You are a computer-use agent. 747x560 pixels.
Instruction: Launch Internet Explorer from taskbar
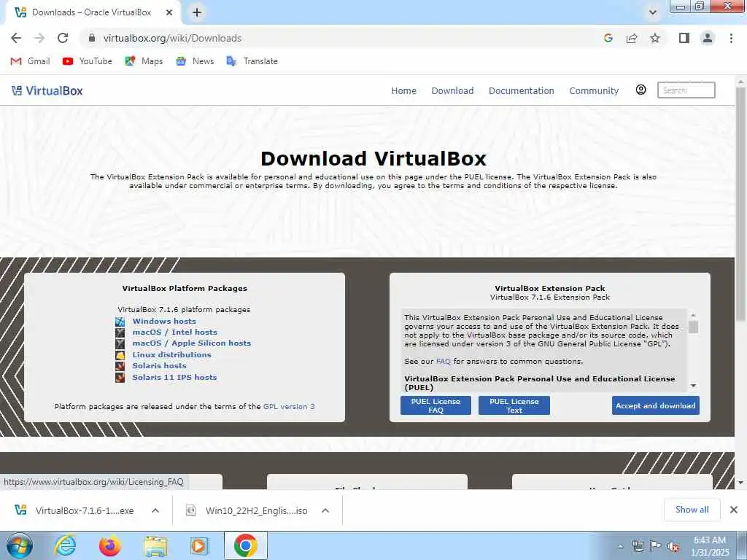[x=65, y=545]
